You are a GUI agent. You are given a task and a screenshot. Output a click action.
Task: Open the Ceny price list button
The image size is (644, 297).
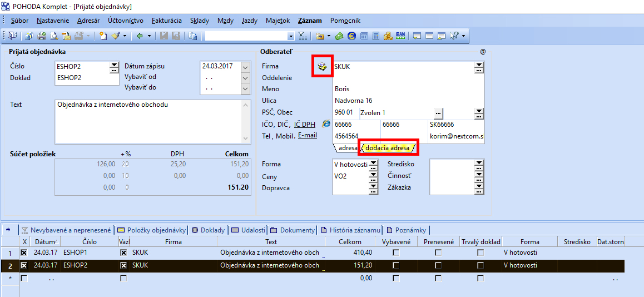pyautogui.click(x=373, y=177)
